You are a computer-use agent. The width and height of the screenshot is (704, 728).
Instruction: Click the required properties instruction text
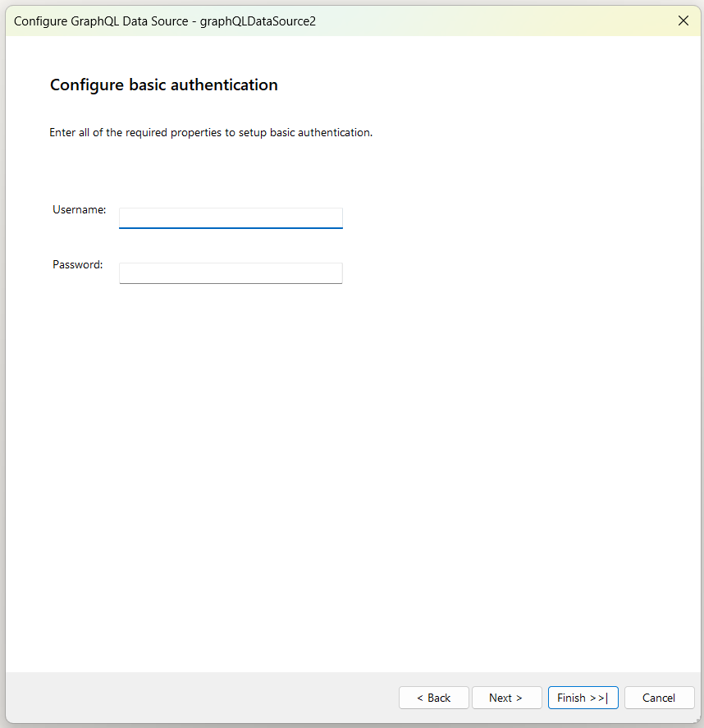(212, 132)
